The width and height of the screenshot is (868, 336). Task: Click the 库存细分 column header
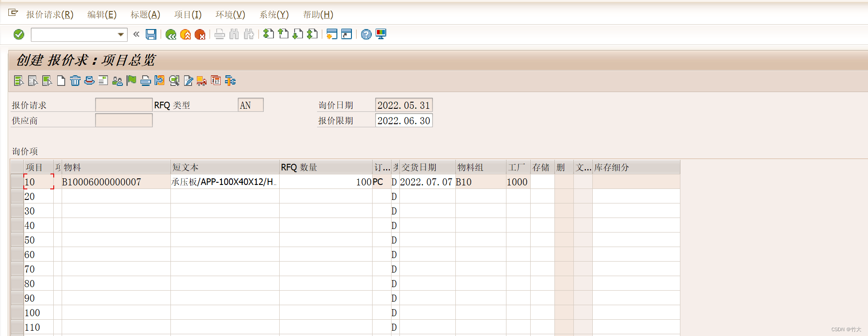[636, 167]
